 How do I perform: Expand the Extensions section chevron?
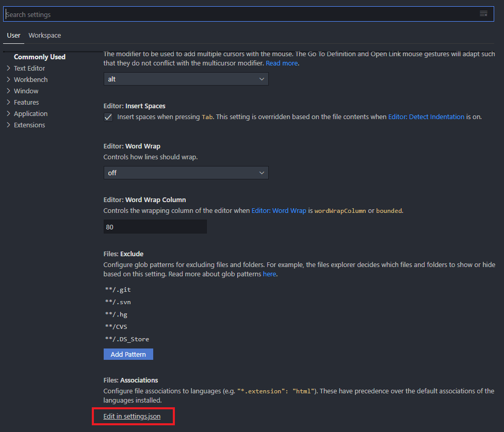coord(8,125)
